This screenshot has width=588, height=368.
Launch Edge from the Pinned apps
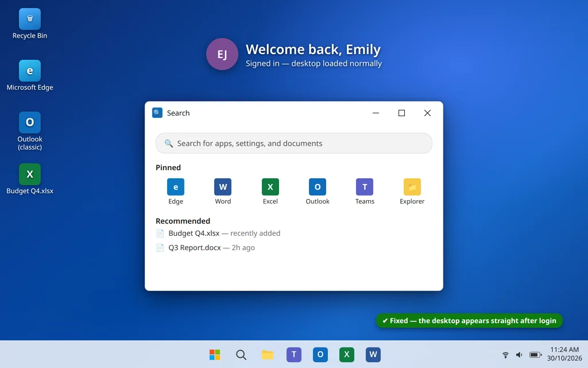coord(176,191)
